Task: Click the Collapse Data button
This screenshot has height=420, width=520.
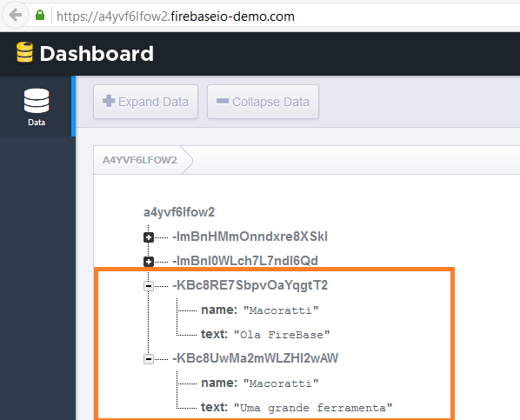Action: (x=263, y=102)
